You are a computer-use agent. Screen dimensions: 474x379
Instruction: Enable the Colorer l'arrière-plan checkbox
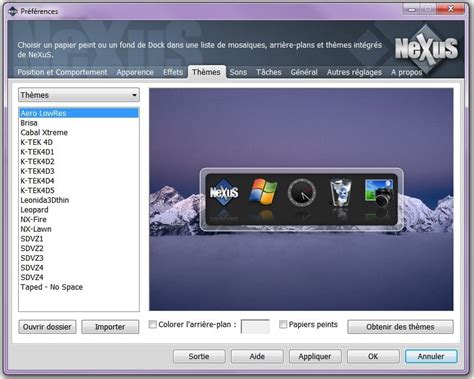tap(152, 324)
